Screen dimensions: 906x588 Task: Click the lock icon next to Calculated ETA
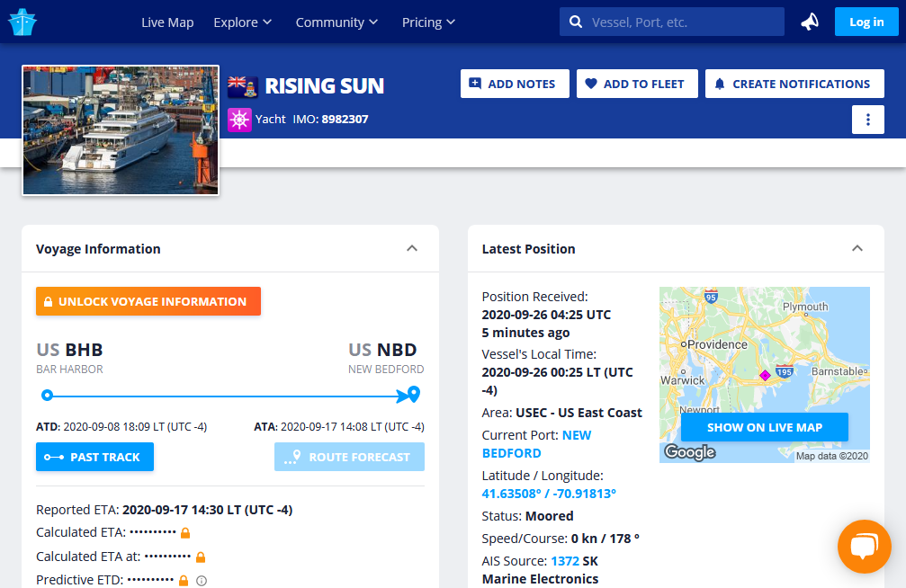pyautogui.click(x=185, y=532)
